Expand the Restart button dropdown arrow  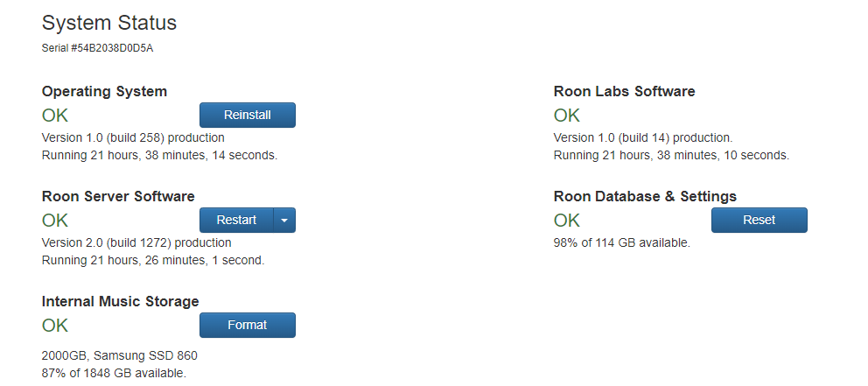(284, 221)
